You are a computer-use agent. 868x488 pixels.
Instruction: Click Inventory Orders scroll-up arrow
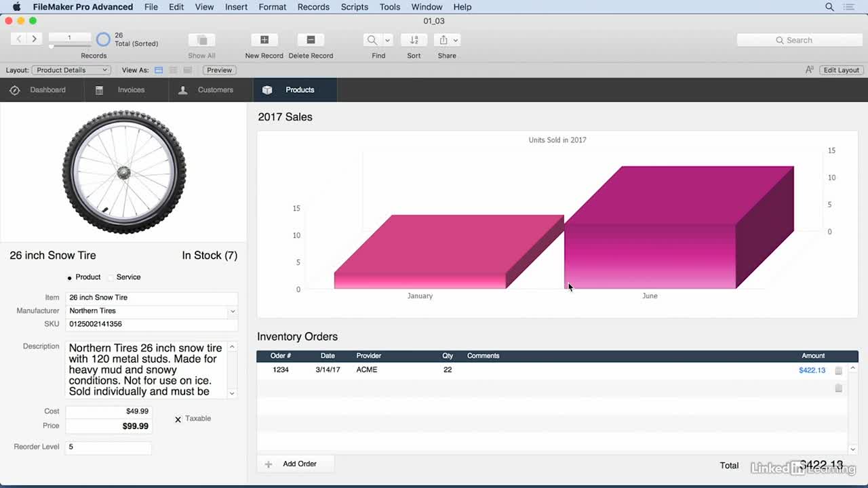click(x=853, y=368)
